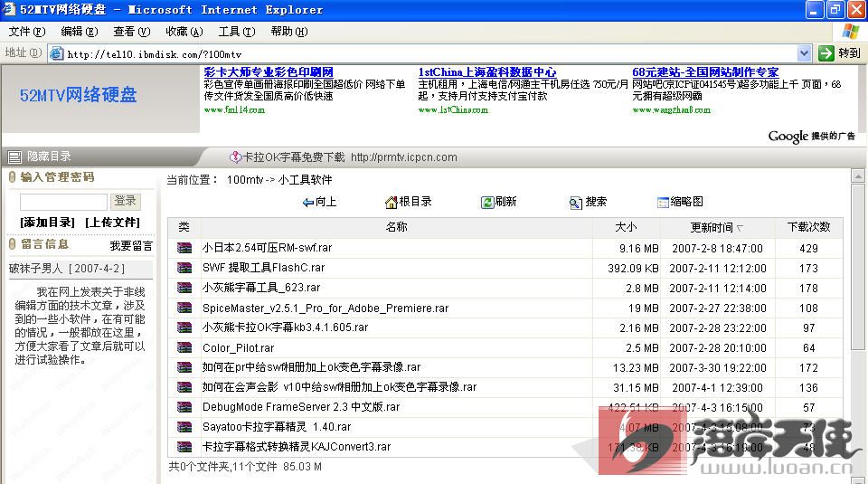Click RAR icon for 小灰熊卡拉OK字幕kb3.4.1.605.rar

(184, 327)
